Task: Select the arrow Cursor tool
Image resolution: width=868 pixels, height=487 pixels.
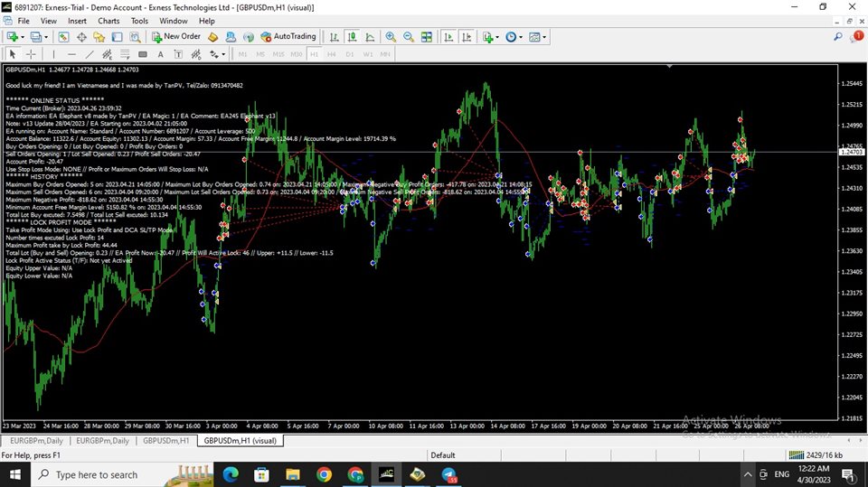Action: point(13,54)
